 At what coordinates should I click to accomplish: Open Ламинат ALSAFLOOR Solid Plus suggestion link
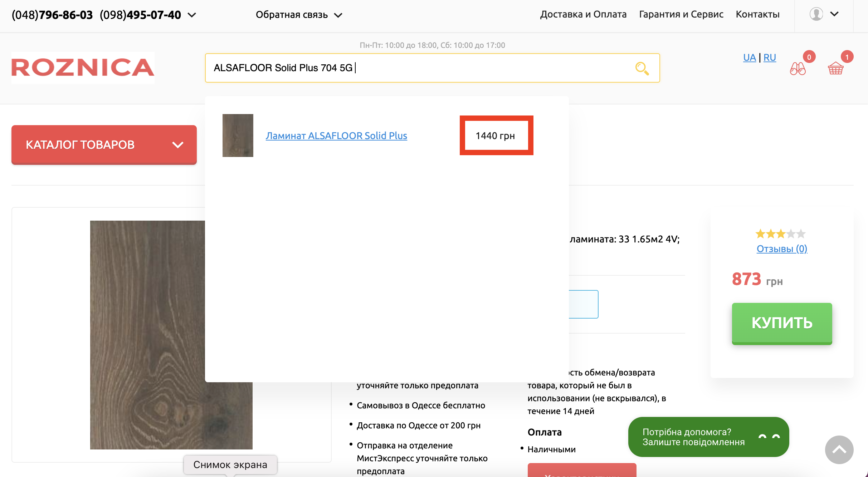[336, 136]
